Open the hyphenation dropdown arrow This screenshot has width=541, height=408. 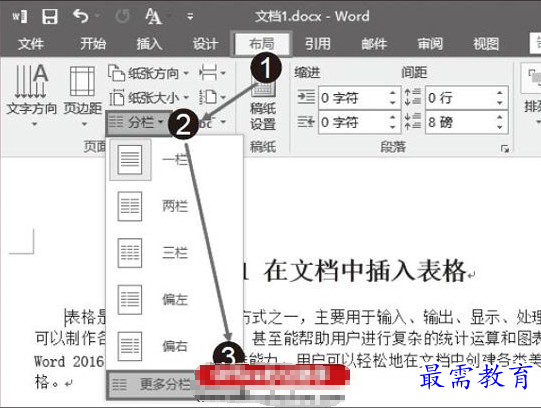pyautogui.click(x=223, y=122)
